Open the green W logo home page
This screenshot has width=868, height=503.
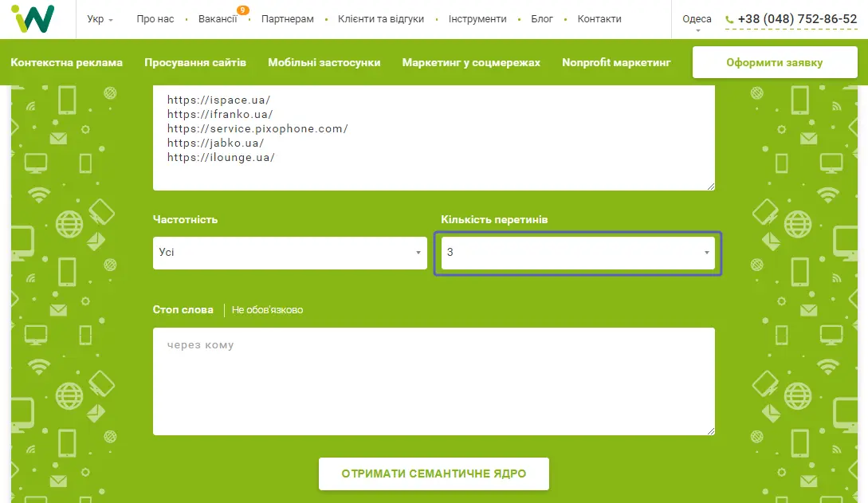[33, 19]
